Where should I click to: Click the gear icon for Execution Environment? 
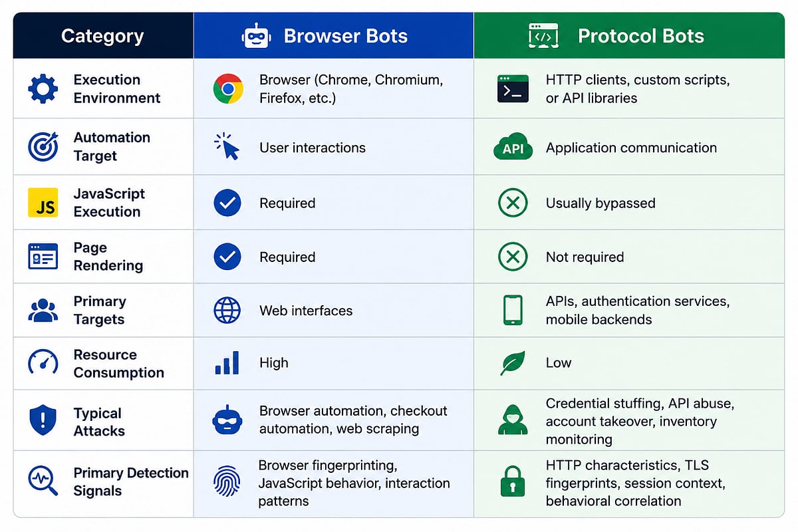[x=43, y=88]
